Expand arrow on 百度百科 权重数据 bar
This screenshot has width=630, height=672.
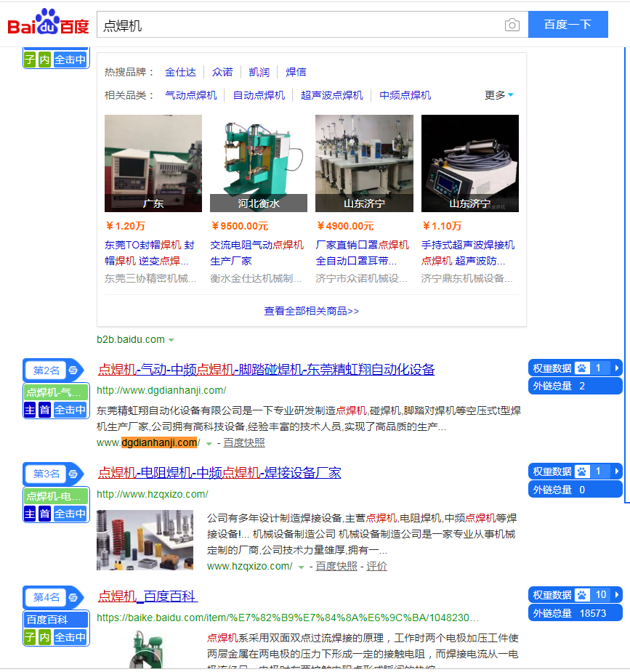pyautogui.click(x=616, y=595)
